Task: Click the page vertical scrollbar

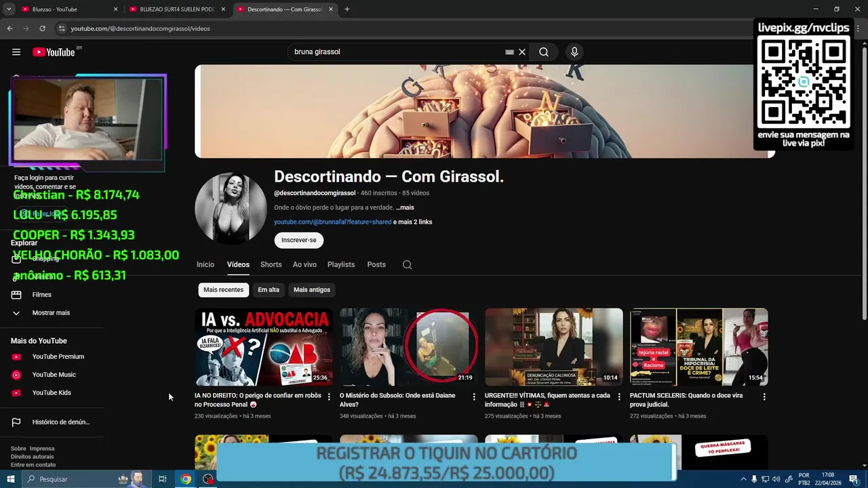Action: [x=864, y=183]
